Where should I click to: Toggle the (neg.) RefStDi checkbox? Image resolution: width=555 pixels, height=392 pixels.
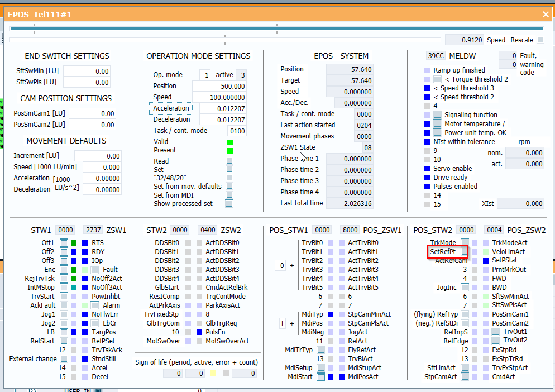pyautogui.click(x=465, y=323)
